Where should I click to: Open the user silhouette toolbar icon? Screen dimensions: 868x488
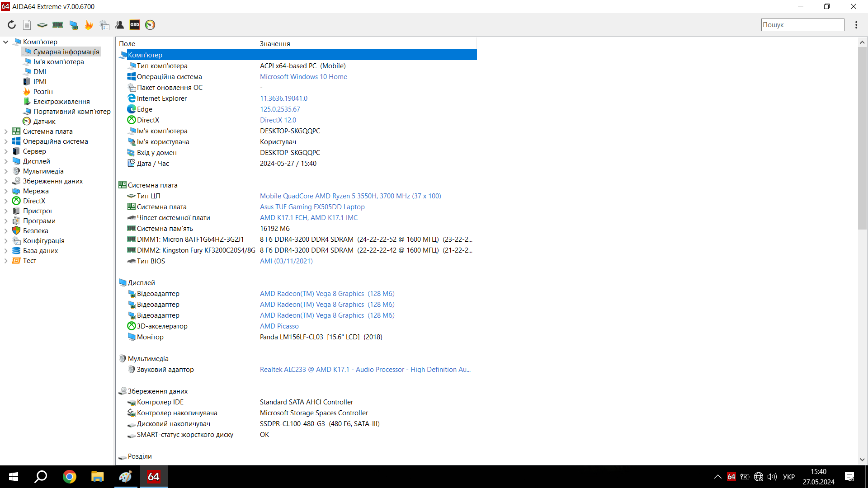point(120,25)
